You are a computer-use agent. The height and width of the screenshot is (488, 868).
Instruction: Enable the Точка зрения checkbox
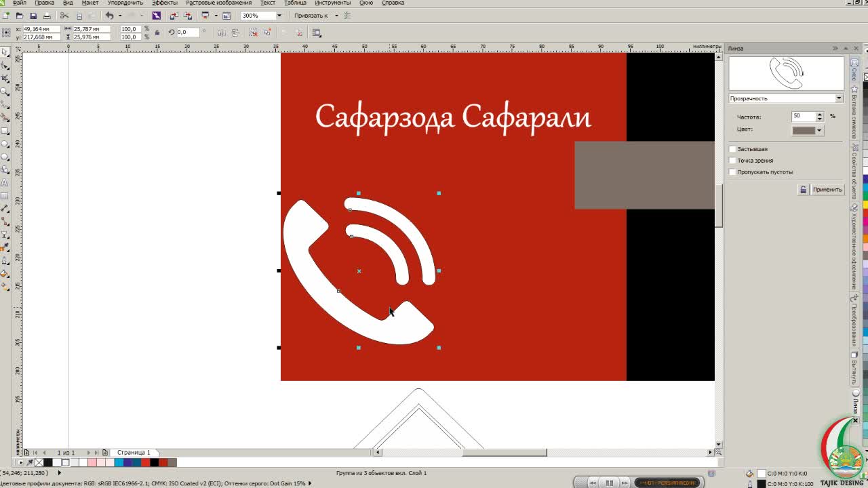tap(732, 161)
